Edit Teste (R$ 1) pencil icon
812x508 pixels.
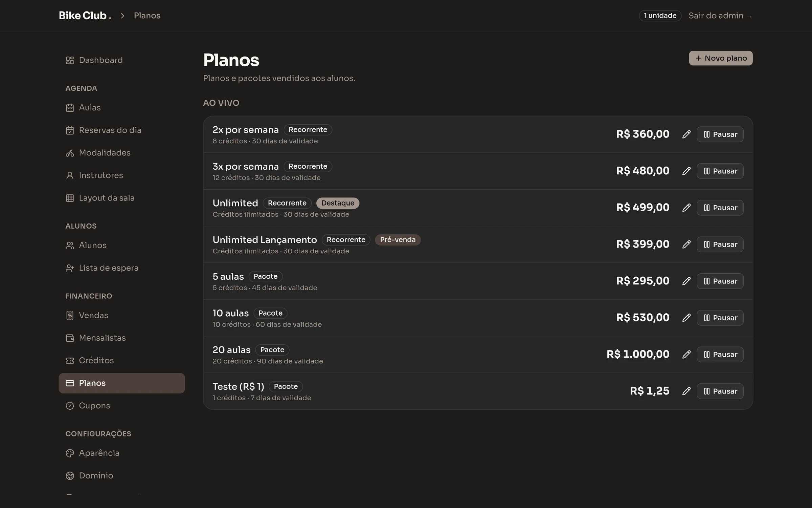686,391
